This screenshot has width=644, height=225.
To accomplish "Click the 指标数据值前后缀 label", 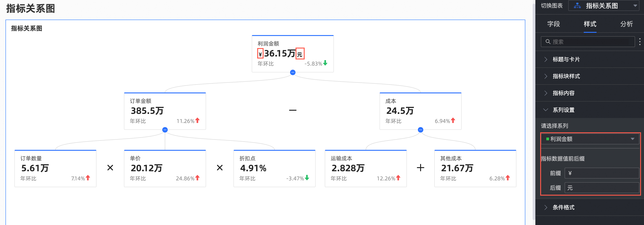I will click(563, 159).
